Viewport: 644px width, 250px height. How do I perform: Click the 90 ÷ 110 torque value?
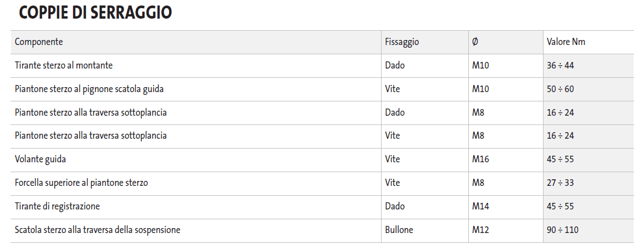tap(562, 230)
